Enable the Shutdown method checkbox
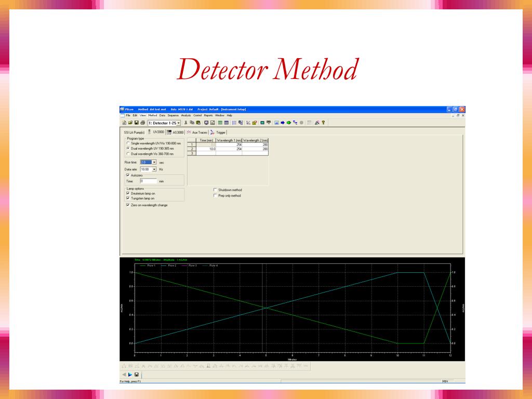The height and width of the screenshot is (399, 532). point(215,190)
